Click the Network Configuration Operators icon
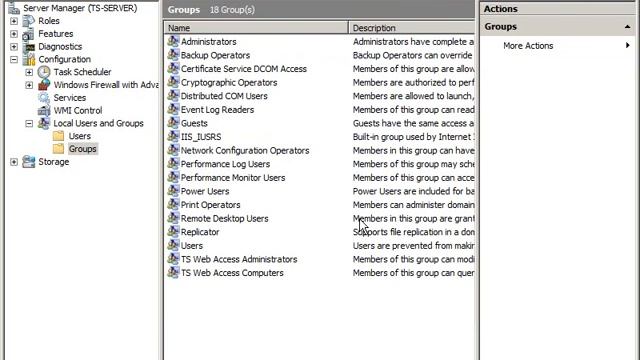The height and width of the screenshot is (360, 640). pos(173,150)
